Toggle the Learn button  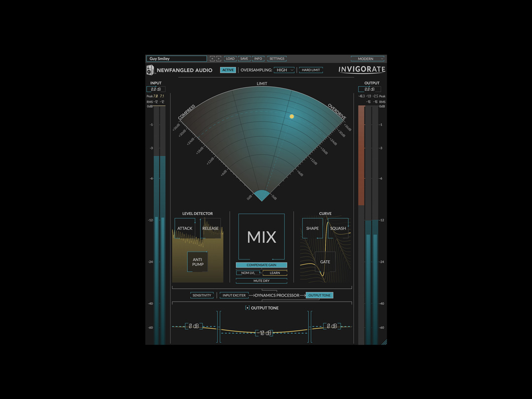(275, 273)
